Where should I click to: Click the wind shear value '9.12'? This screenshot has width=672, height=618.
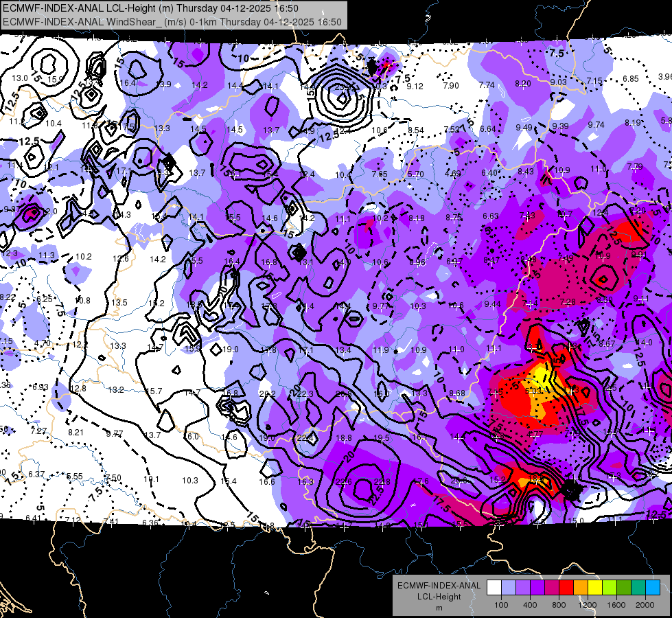(415, 87)
